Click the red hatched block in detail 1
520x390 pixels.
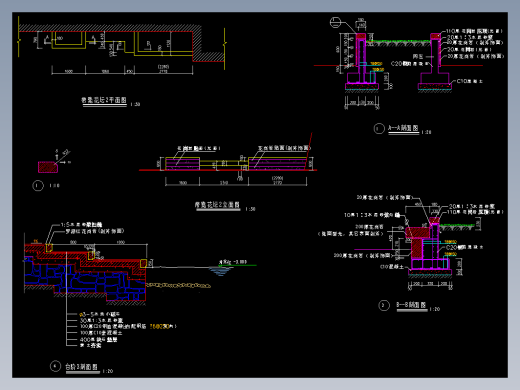[48, 167]
